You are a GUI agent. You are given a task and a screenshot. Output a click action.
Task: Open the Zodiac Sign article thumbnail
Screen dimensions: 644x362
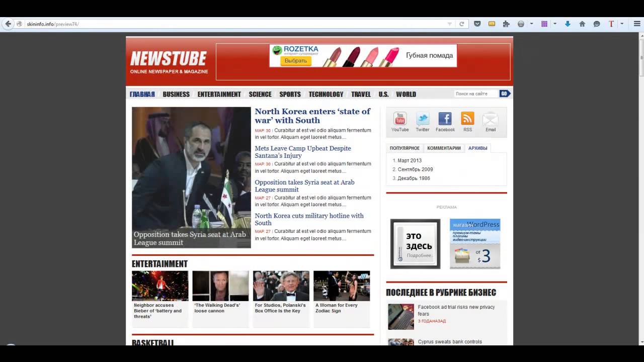[342, 286]
